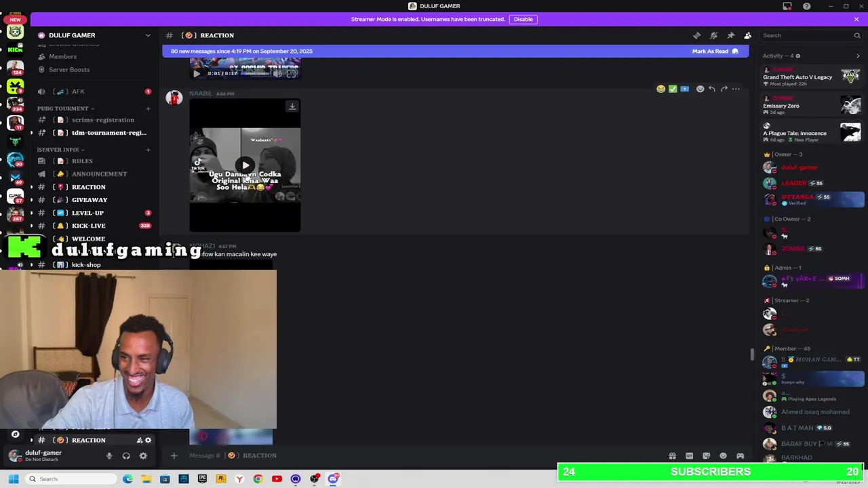The width and height of the screenshot is (868, 488).
Task: Open Add Reaction emoji picker on message
Action: (x=700, y=89)
